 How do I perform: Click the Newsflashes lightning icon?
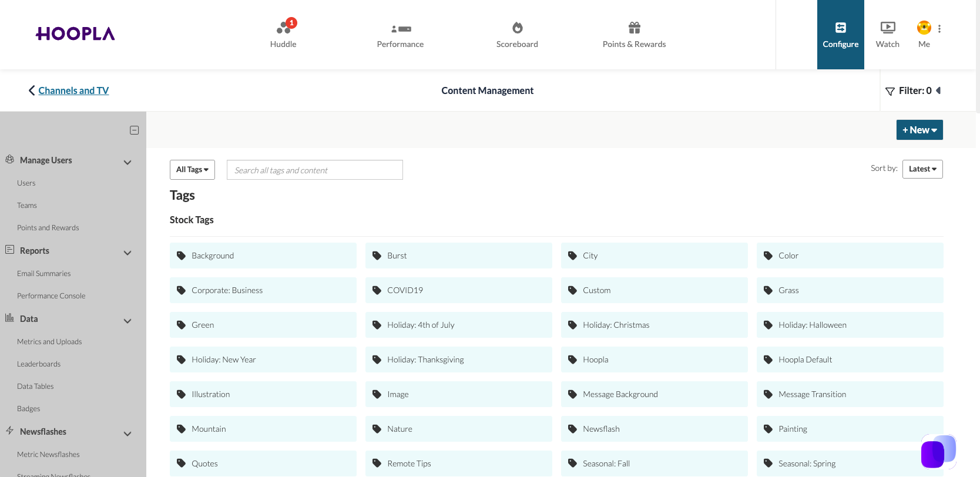tap(10, 431)
